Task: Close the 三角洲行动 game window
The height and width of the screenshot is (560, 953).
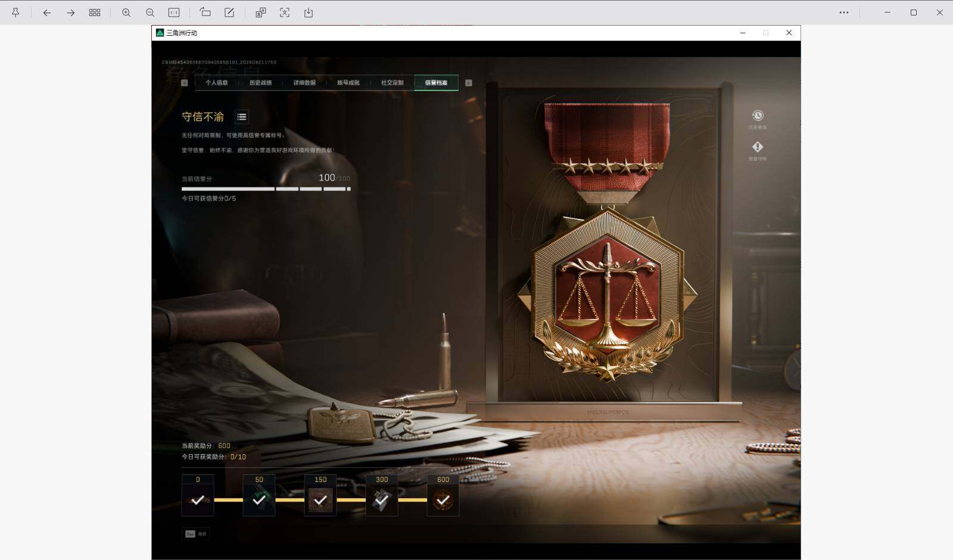Action: click(789, 33)
